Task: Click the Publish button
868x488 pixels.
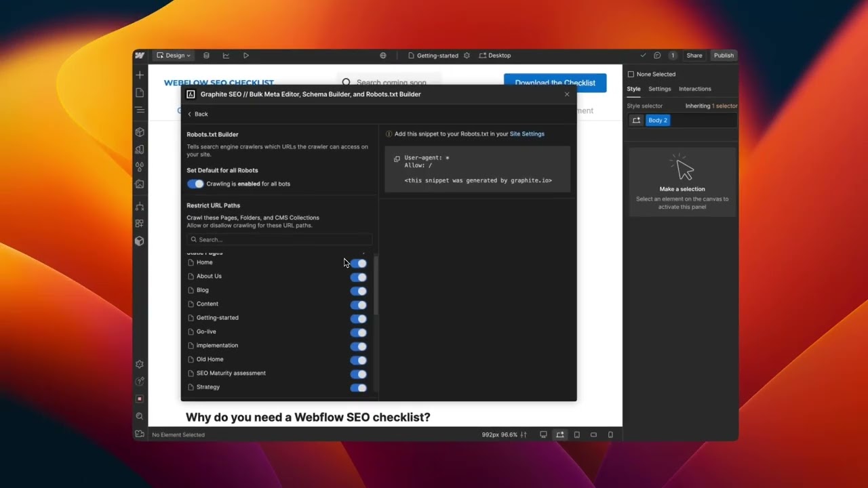Action: pyautogui.click(x=724, y=56)
